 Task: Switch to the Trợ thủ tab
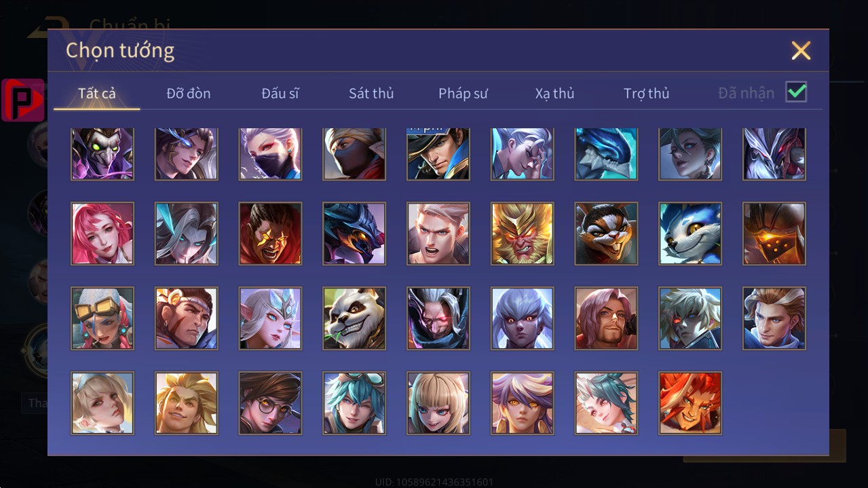(x=647, y=94)
